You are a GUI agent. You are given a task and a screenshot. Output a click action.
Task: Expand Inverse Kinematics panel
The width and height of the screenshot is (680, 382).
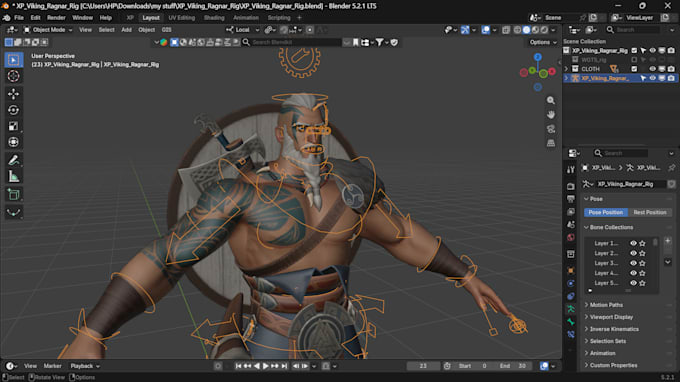click(614, 329)
